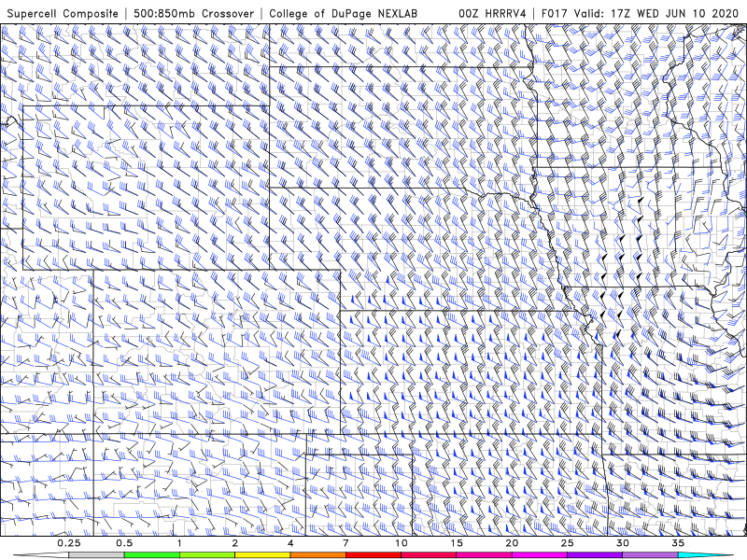Click the 0.5 legend value
This screenshot has height=560, width=747.
[x=124, y=543]
